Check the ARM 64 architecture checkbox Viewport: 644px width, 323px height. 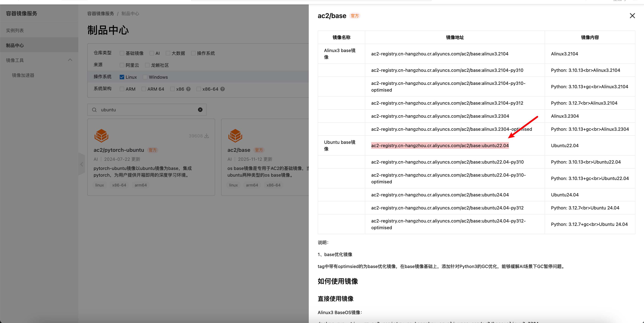(x=144, y=89)
